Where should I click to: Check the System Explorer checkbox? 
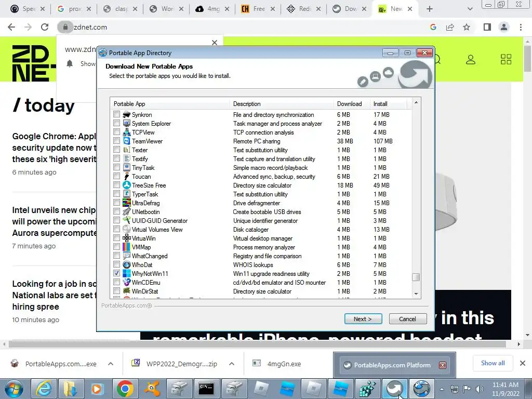click(x=117, y=123)
